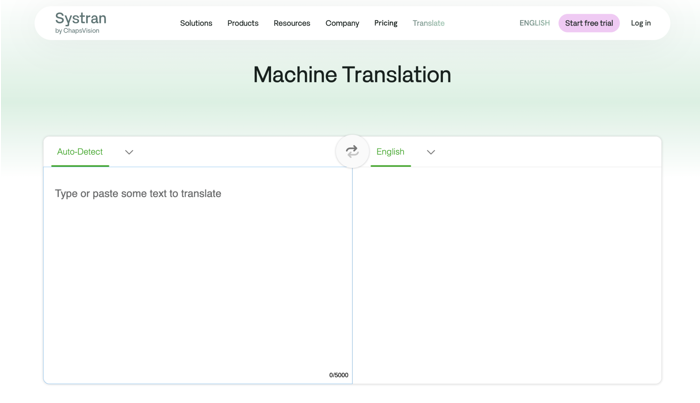
Task: Click the by ChapsVision tagline
Action: coord(78,31)
